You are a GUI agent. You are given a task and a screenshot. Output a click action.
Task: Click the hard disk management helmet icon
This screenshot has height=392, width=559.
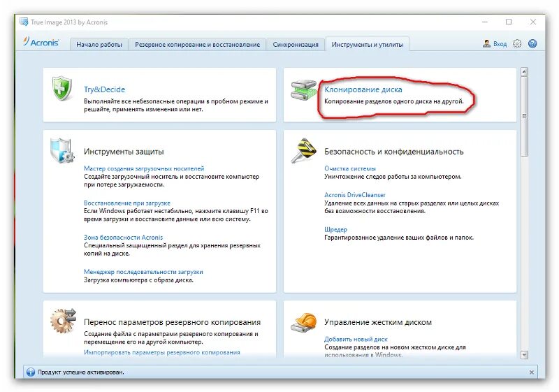tap(303, 323)
